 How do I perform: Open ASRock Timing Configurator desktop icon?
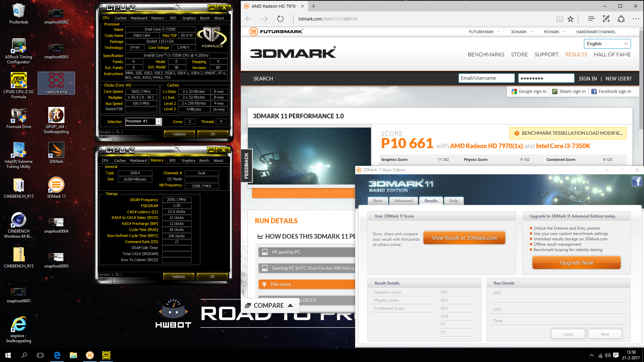(18, 51)
